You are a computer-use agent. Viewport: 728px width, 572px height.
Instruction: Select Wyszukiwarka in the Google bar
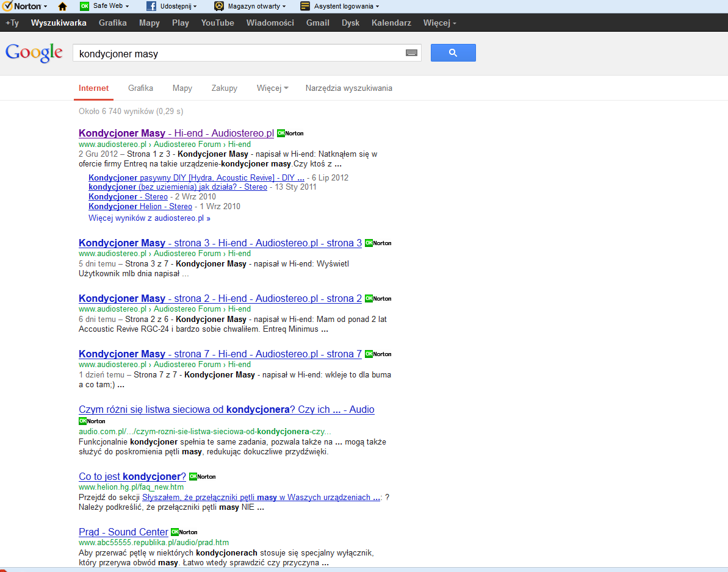tap(59, 23)
